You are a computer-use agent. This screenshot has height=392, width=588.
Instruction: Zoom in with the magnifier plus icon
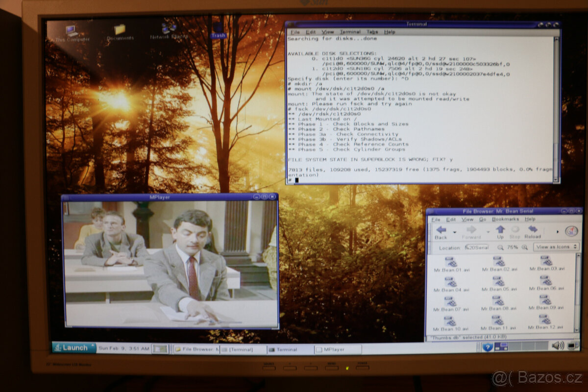(525, 247)
